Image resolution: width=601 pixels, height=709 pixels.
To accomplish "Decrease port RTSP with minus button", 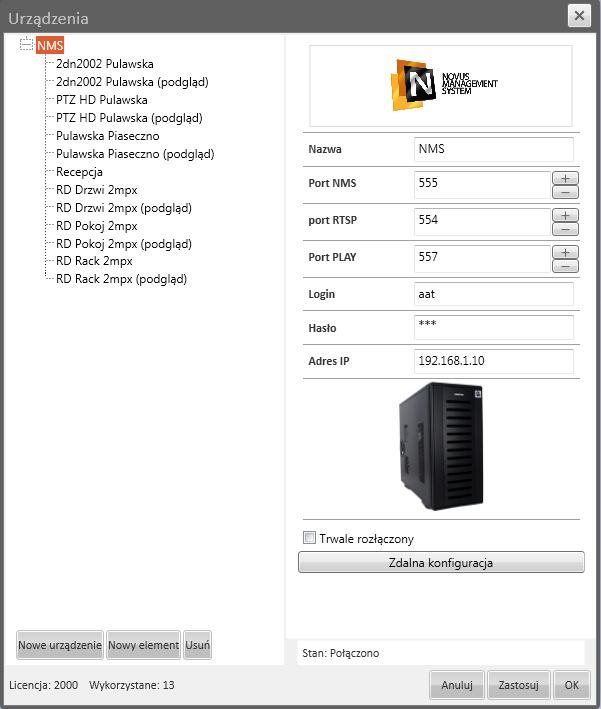I will 565,229.
